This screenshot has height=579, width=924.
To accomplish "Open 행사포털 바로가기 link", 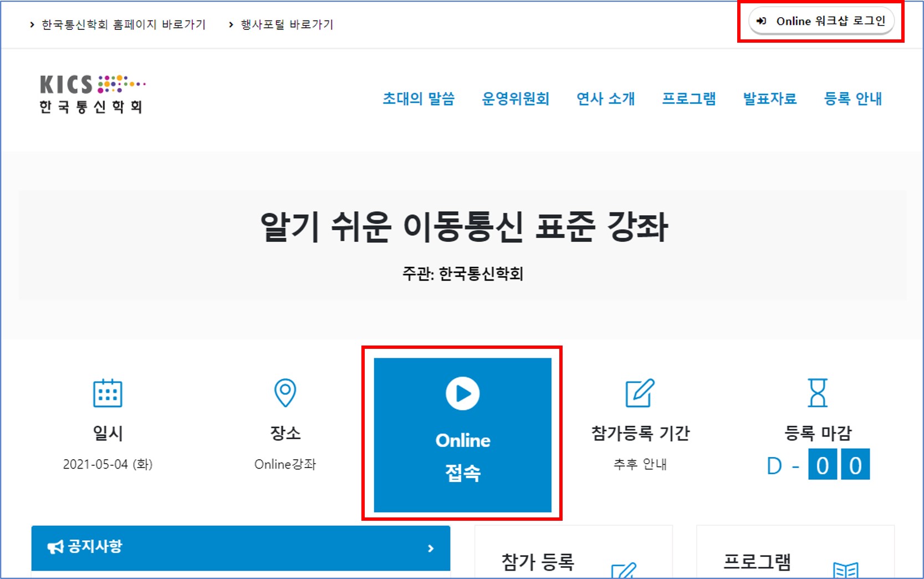I will click(287, 24).
